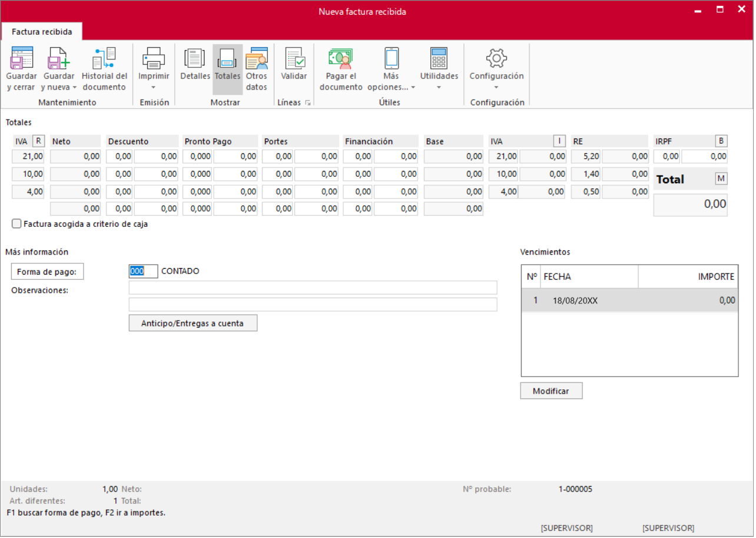Open Más opciones phone icon
This screenshot has height=538, width=756.
[392, 58]
